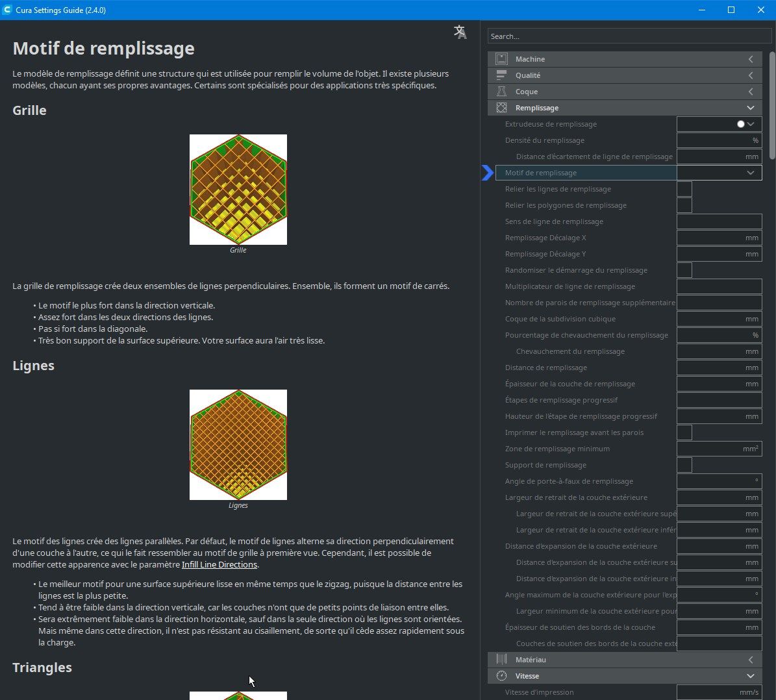The width and height of the screenshot is (776, 700).
Task: Expand the Qualité section chevron
Action: 751,75
